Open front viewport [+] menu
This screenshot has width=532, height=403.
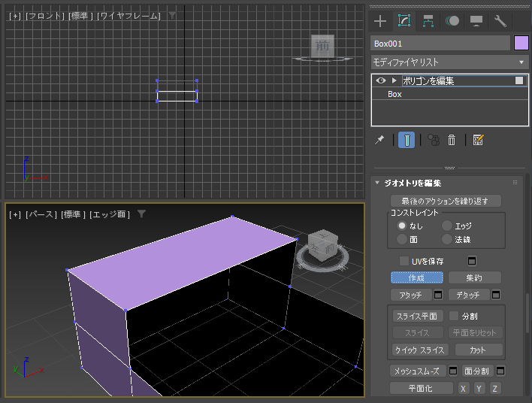(x=14, y=16)
